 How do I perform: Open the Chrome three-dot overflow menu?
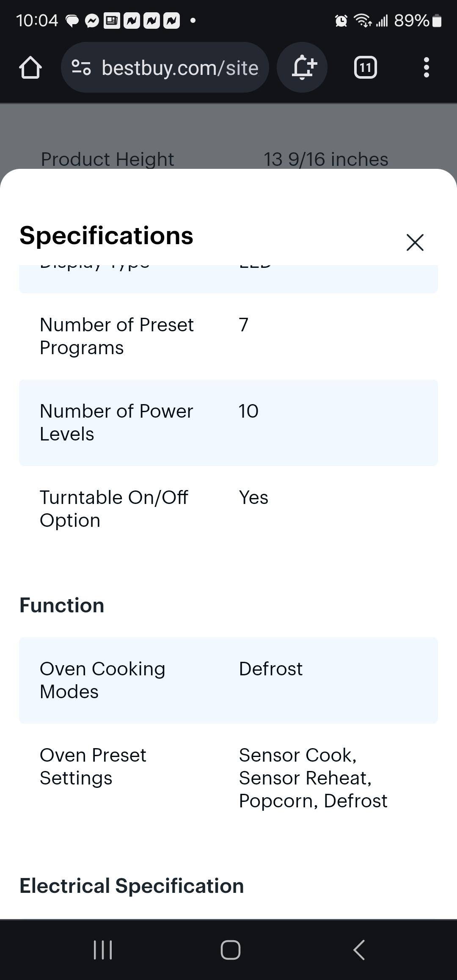[x=426, y=68]
